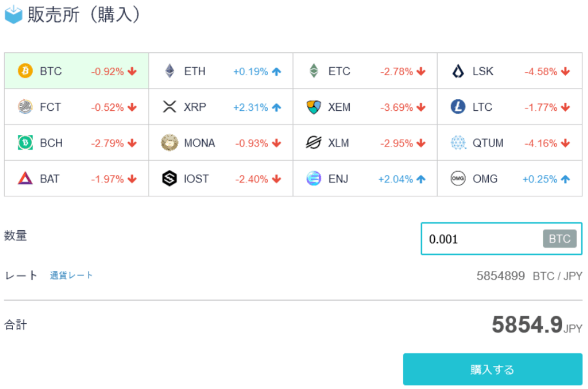Click the cube icon beside 販売所（購入）heading
588x389 pixels.
click(14, 12)
